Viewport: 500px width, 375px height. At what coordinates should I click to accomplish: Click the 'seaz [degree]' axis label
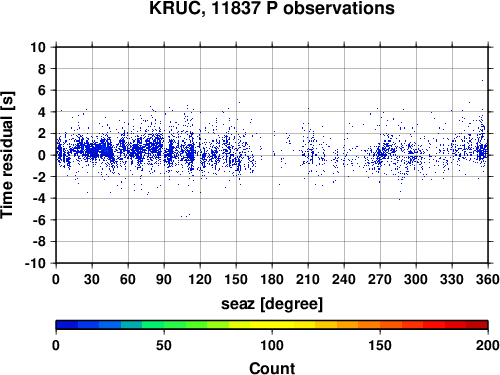tap(272, 304)
